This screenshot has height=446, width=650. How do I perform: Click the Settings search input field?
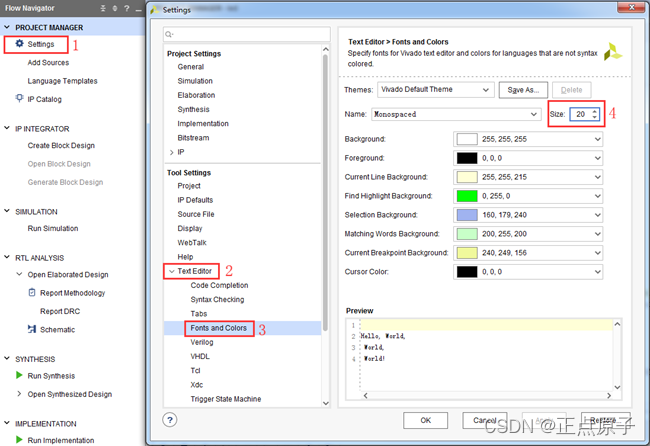(x=247, y=34)
